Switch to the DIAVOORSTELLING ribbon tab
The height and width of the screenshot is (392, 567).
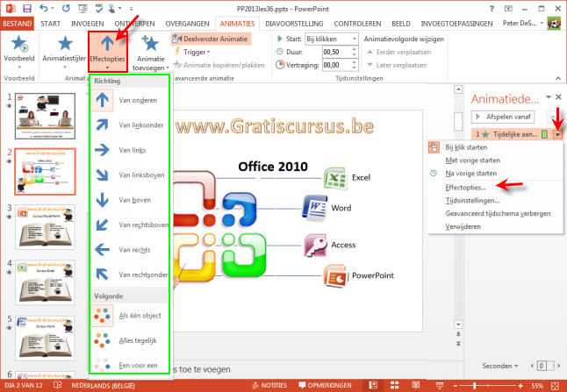pos(294,24)
